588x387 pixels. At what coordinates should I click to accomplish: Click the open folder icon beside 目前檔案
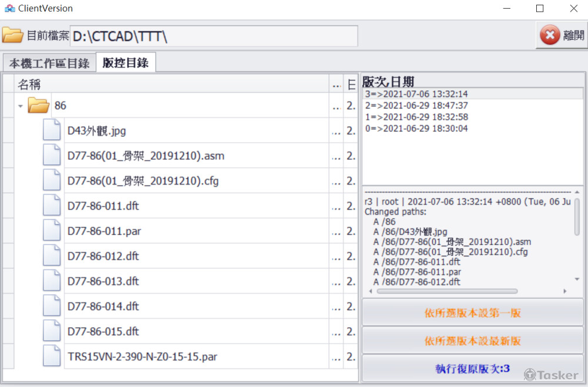coord(12,35)
